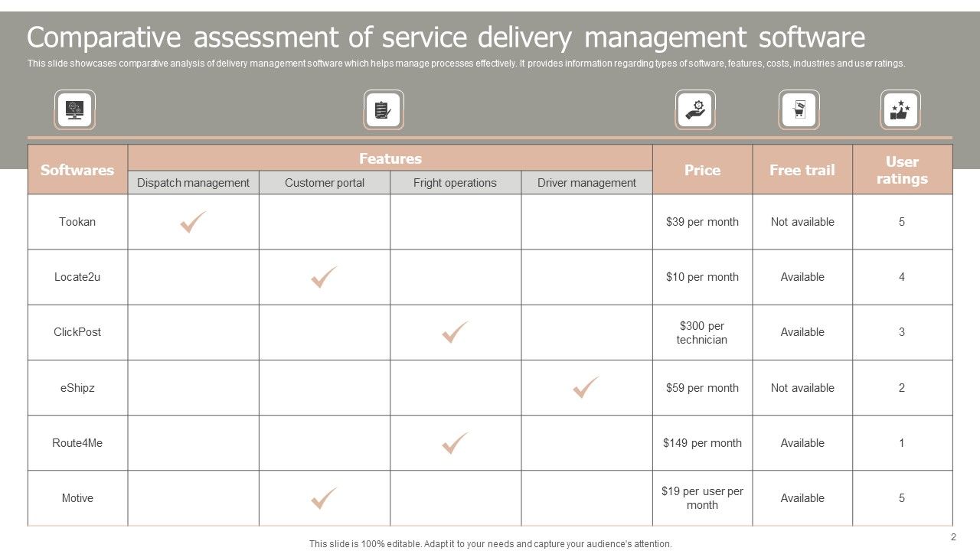The width and height of the screenshot is (980, 551).
Task: Click the $10 per month price
Action: 702,277
